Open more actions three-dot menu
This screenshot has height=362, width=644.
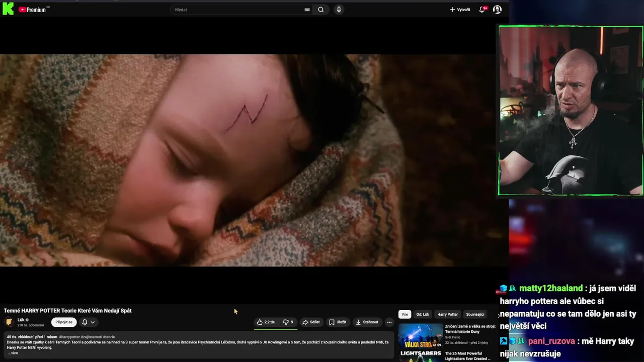389,322
